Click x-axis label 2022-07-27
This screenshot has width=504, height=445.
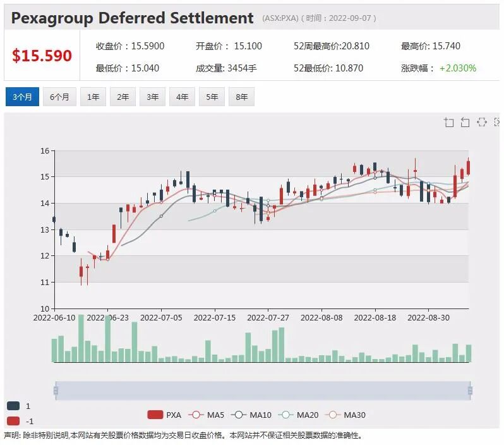268,317
